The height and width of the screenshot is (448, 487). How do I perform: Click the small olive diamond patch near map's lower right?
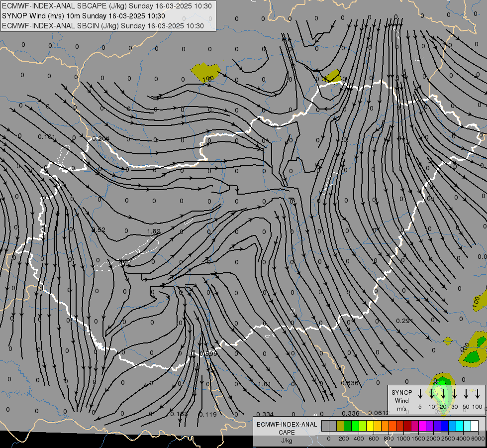(448, 341)
